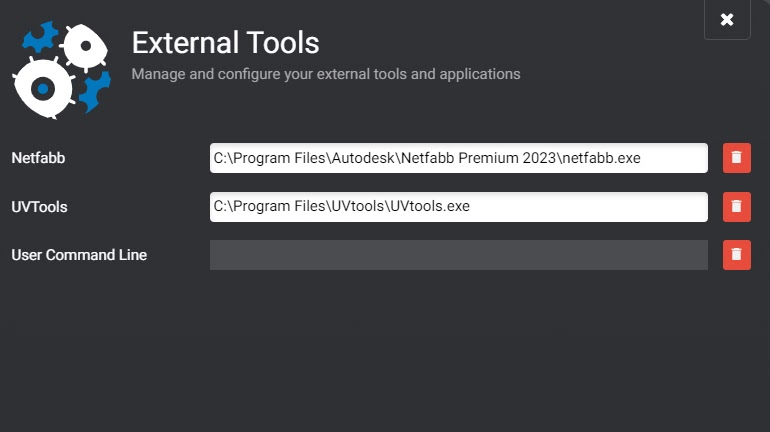770x432 pixels.
Task: Close the External Tools dialog
Action: [727, 20]
